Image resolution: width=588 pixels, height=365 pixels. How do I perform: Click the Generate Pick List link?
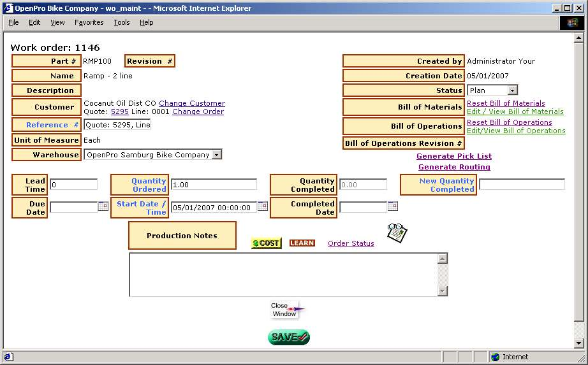click(453, 156)
